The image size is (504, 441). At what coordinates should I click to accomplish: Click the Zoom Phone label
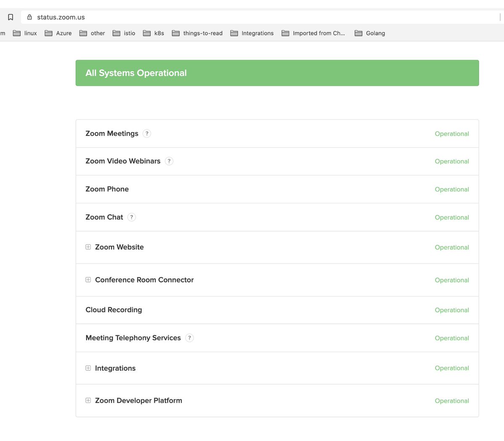point(107,189)
